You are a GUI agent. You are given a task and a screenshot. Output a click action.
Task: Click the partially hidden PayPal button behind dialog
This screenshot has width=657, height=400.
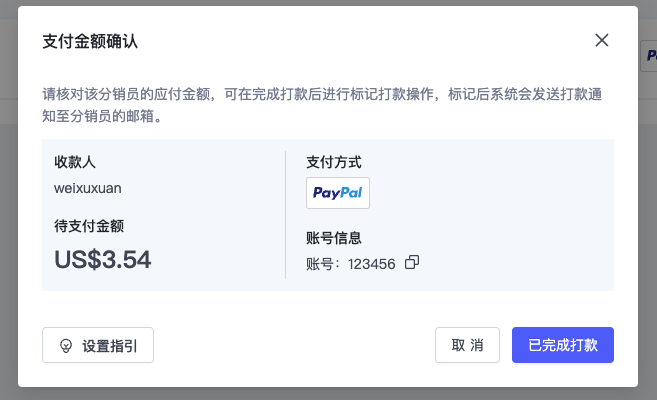click(x=649, y=56)
